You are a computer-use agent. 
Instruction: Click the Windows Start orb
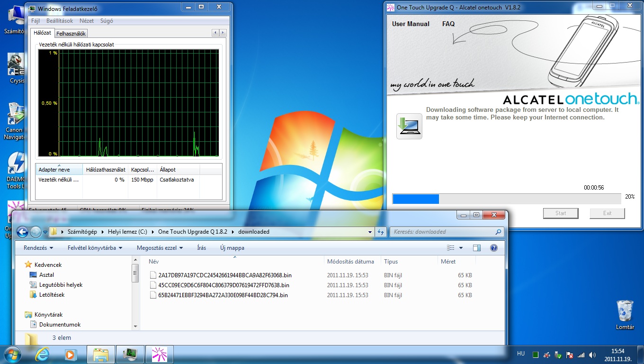click(12, 354)
